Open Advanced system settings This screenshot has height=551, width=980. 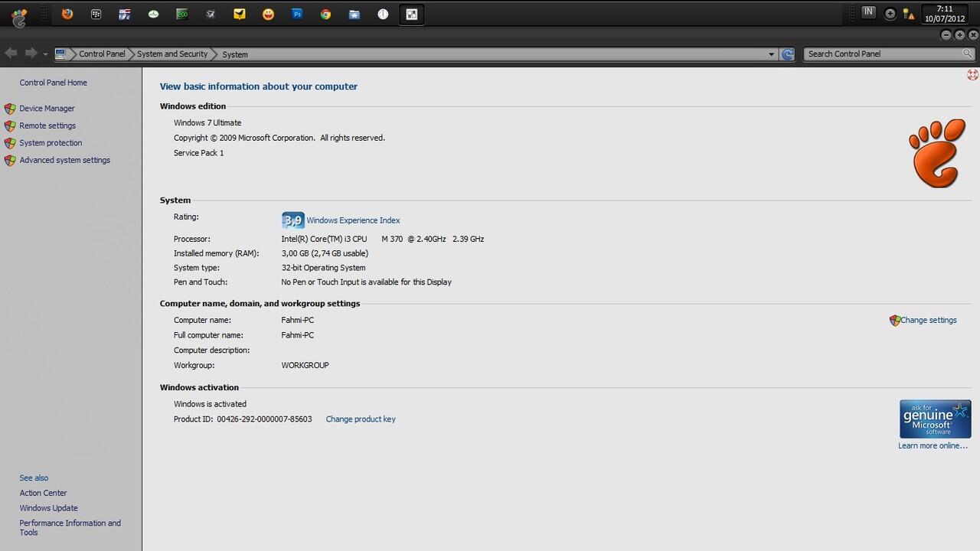65,160
